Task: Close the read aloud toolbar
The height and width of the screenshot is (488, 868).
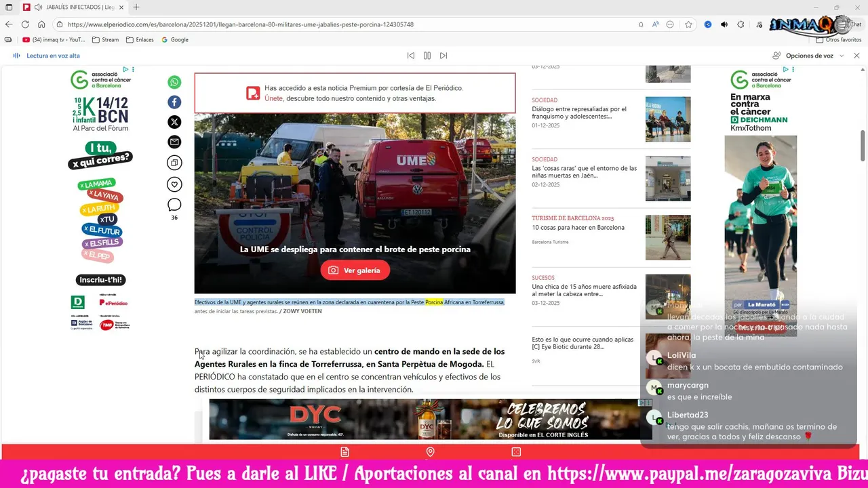Action: (856, 56)
